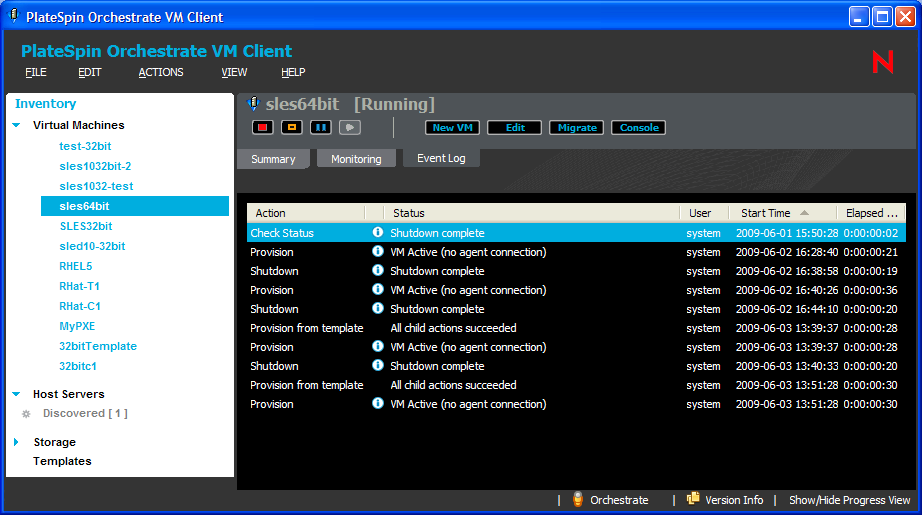Click elapsed value 0:00:00:36
922x515 pixels.
pyautogui.click(x=870, y=290)
